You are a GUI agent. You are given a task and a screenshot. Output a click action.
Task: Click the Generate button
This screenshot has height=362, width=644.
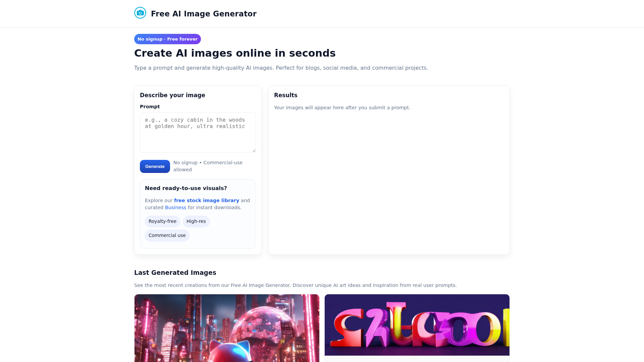click(155, 167)
